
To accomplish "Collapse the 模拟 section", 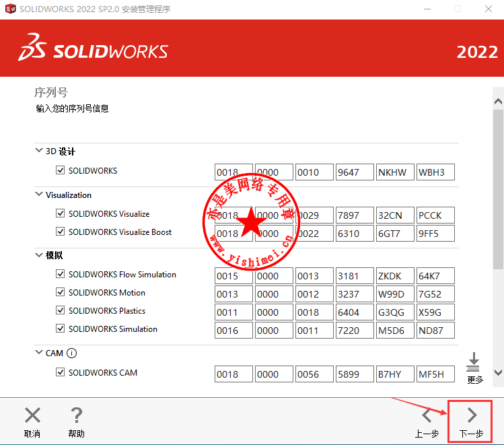I will click(x=38, y=255).
